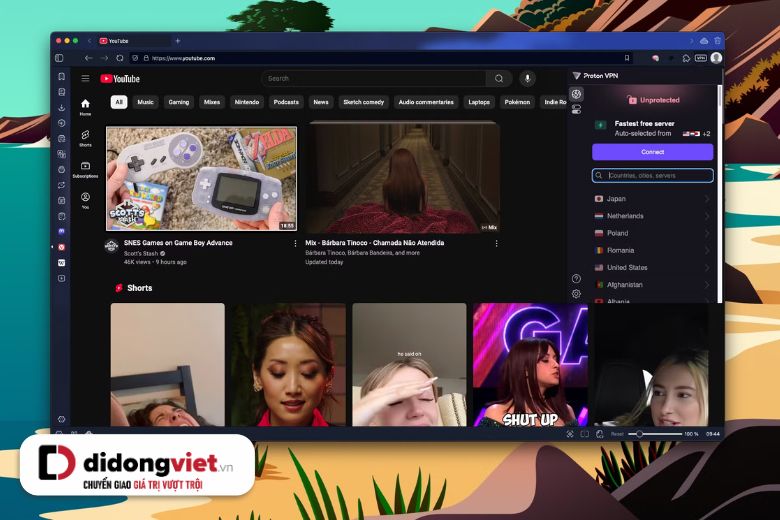Viewport: 780px width, 520px height.
Task: Open the reading list panel icon
Action: pos(61,92)
